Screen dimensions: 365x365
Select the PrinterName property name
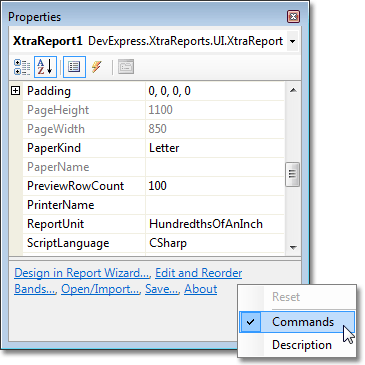(x=61, y=205)
